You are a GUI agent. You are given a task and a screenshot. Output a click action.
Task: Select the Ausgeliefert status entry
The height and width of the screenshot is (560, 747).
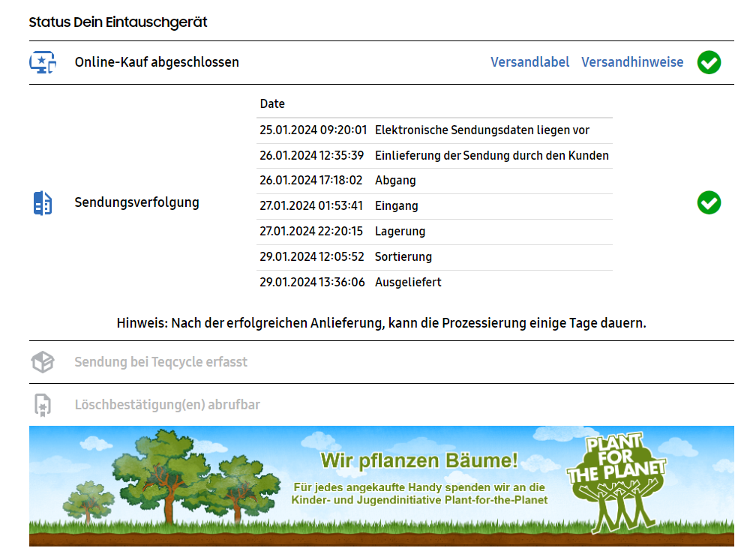(x=408, y=283)
